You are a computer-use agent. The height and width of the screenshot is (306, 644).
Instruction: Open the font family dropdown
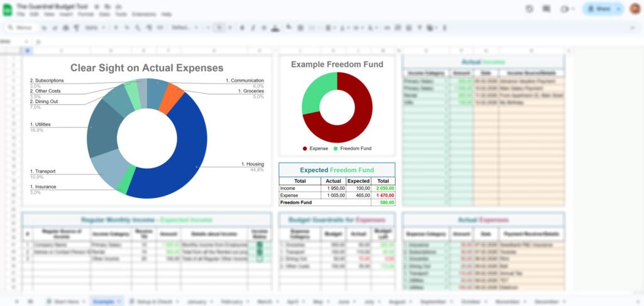183,28
